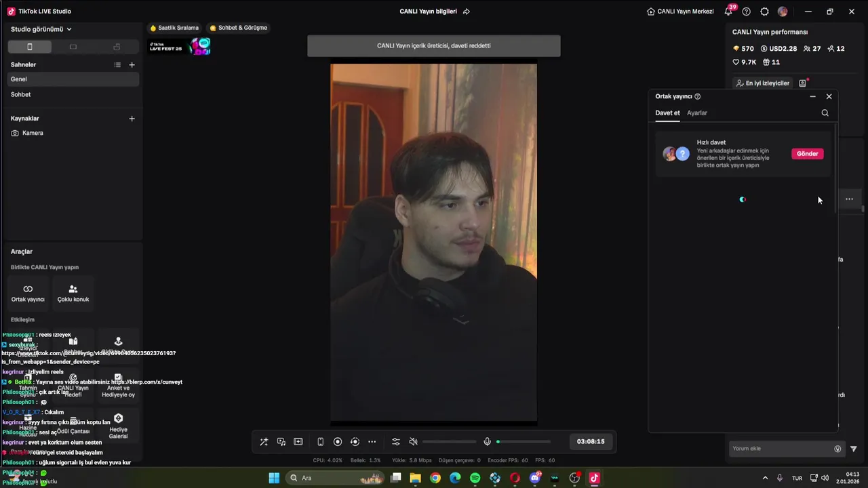Open OBS Studio from the taskbar
This screenshot has width=868, height=488.
pos(574,478)
